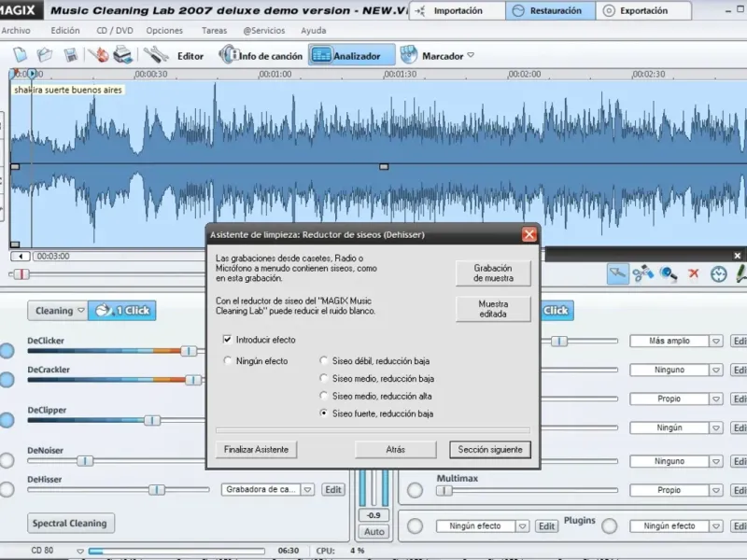Image resolution: width=747 pixels, height=560 pixels.
Task: Open the Archivo menu
Action: tap(15, 31)
